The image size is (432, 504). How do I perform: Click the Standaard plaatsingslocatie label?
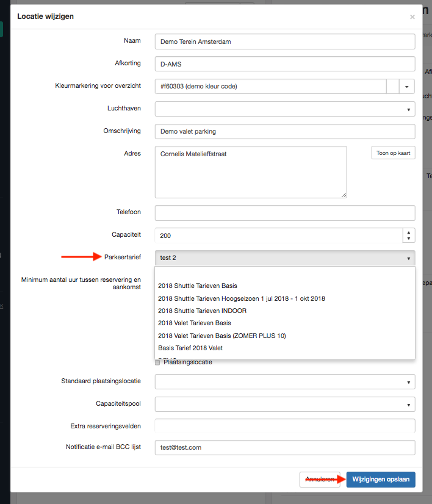tap(101, 381)
